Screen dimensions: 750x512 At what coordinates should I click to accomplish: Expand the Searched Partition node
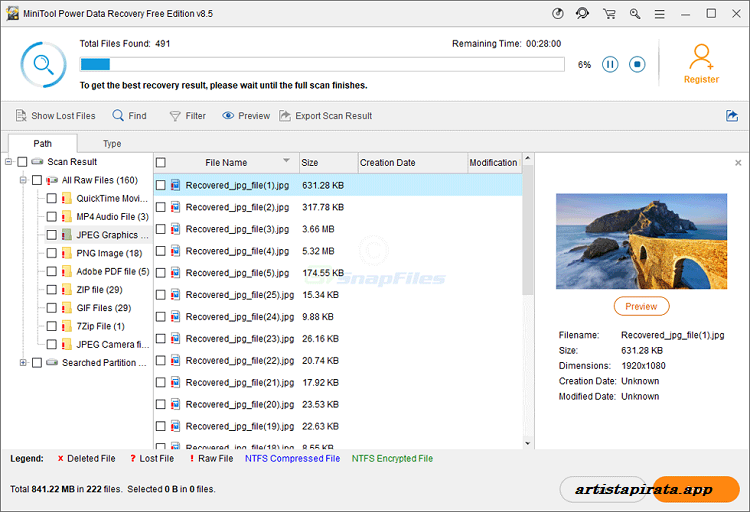22,363
